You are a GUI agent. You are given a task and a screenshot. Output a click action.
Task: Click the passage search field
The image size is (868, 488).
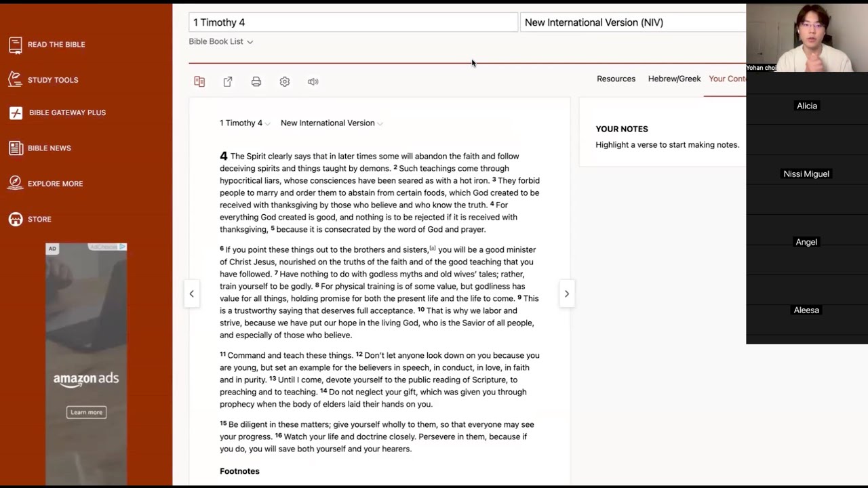353,22
